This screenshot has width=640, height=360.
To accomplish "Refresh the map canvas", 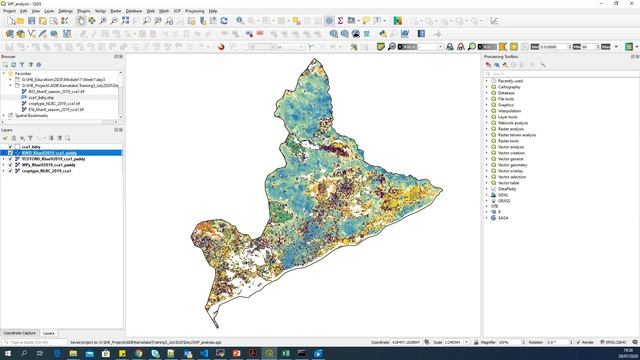I will pos(224,21).
